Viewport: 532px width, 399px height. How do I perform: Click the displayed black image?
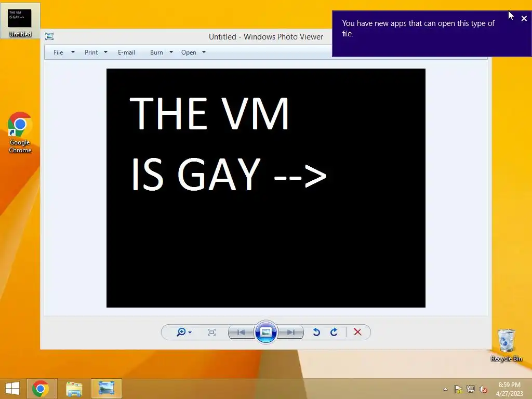(265, 188)
